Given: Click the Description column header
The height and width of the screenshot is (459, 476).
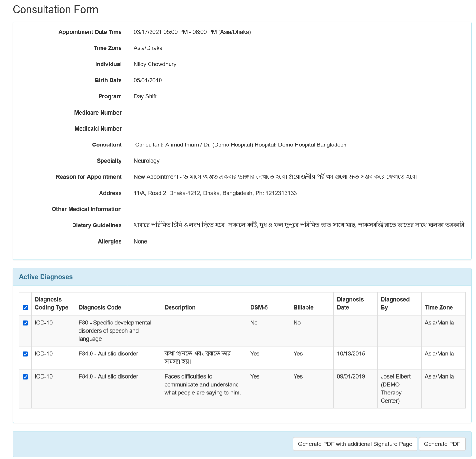Looking at the screenshot, I should [x=180, y=307].
